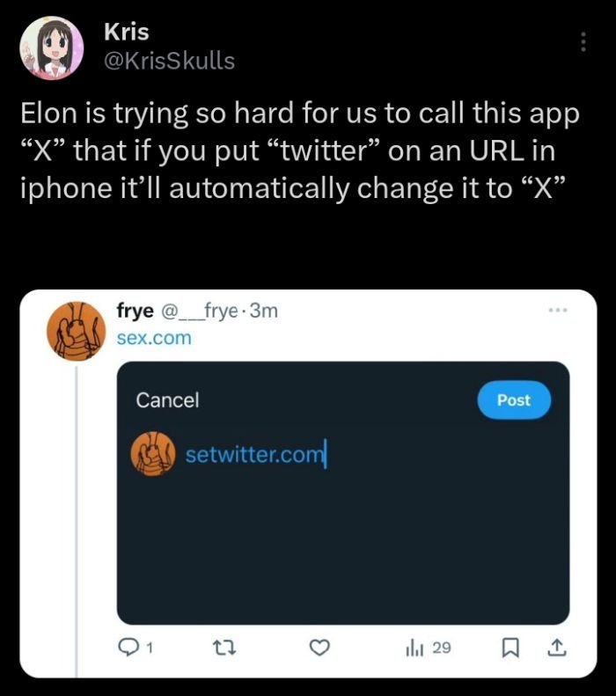The height and width of the screenshot is (696, 616).
Task: Tap the share upload arrow icon
Action: [554, 649]
